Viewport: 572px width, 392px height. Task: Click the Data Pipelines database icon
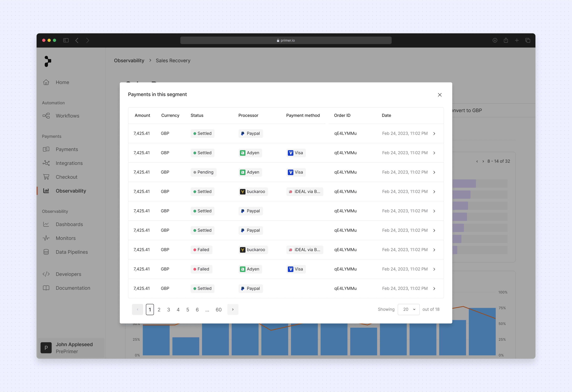(46, 252)
